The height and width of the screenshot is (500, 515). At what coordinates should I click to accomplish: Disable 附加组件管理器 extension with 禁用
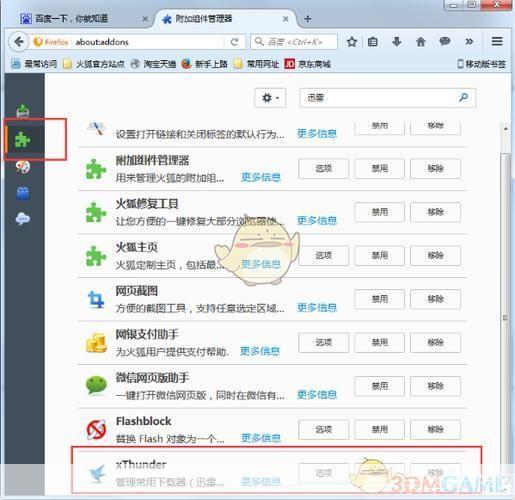click(x=380, y=169)
